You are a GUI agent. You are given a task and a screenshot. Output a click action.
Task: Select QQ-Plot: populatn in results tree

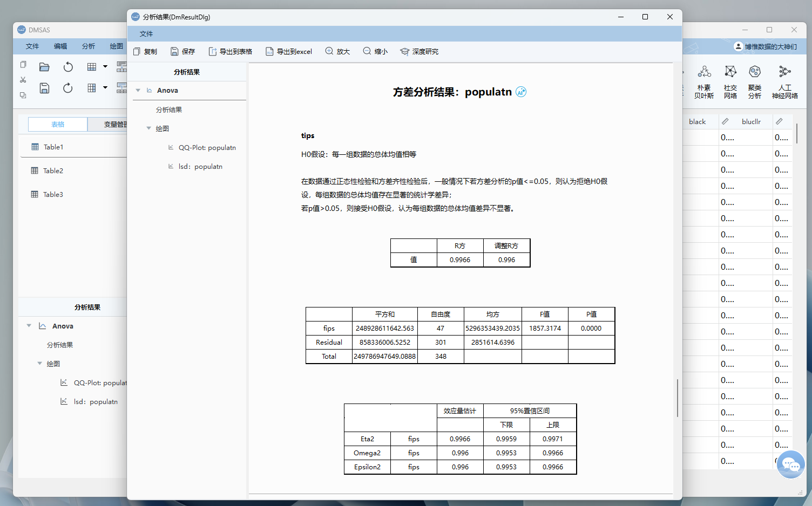[207, 148]
